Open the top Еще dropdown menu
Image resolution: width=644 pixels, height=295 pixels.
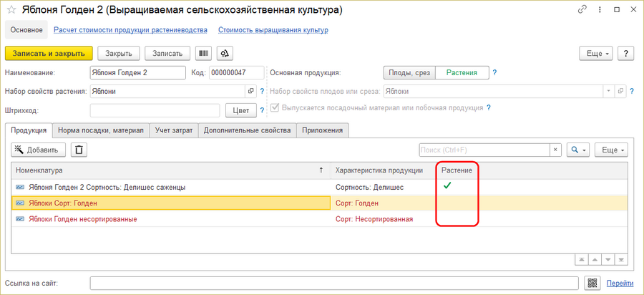click(x=596, y=54)
